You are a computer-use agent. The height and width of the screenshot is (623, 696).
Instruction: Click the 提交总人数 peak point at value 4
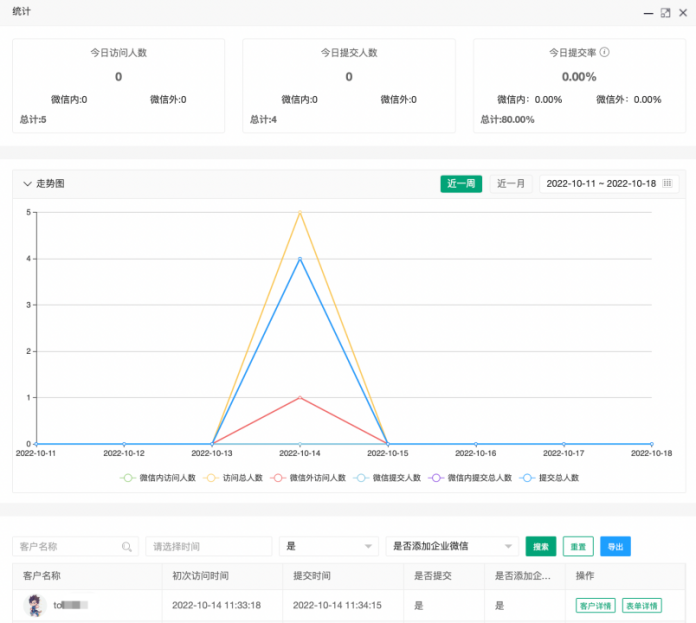pyautogui.click(x=300, y=259)
